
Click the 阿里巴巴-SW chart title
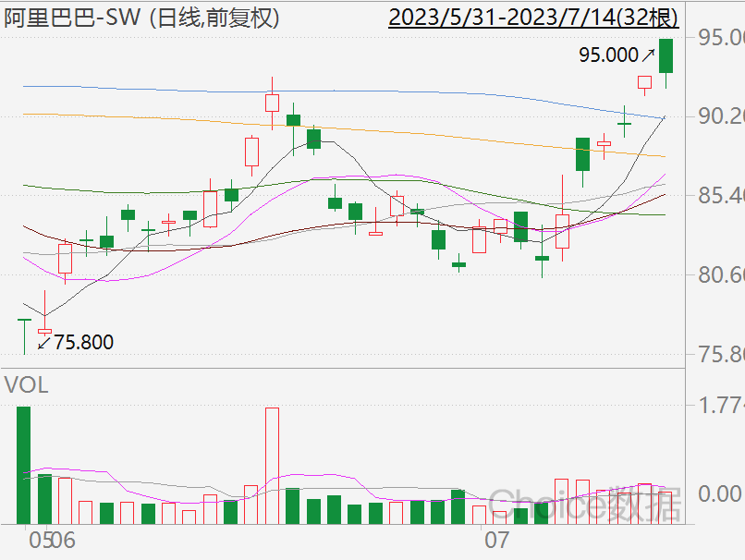click(141, 18)
